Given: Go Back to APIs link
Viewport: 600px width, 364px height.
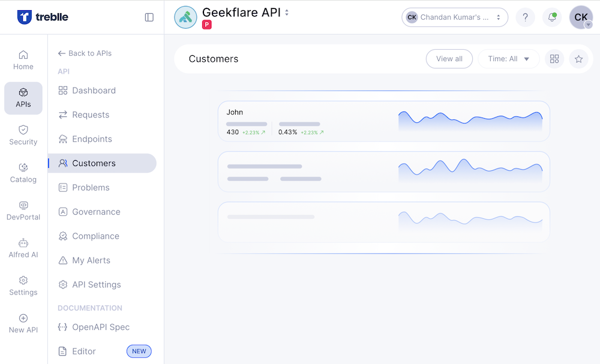Looking at the screenshot, I should tap(85, 53).
